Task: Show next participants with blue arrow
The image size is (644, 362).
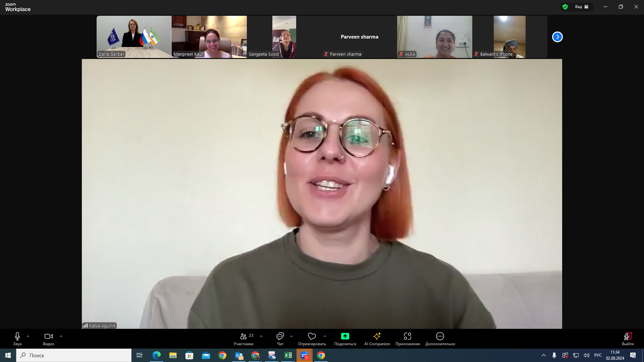Action: click(557, 37)
